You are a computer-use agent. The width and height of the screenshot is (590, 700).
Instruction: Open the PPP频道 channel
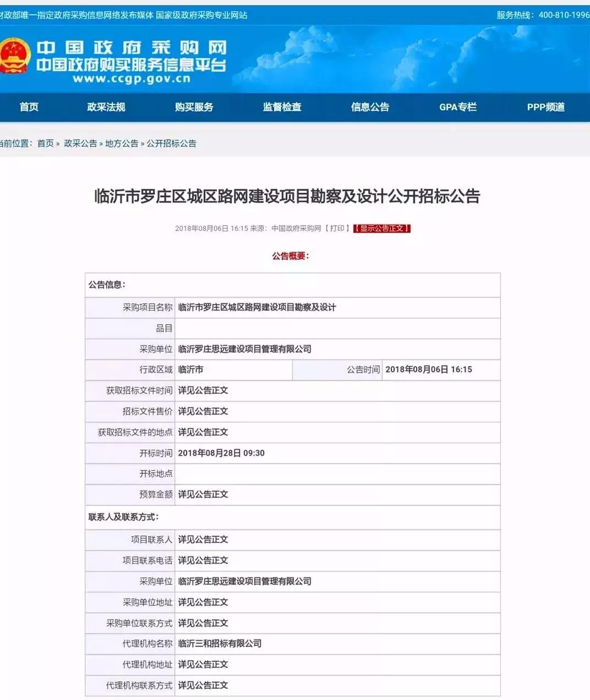547,107
